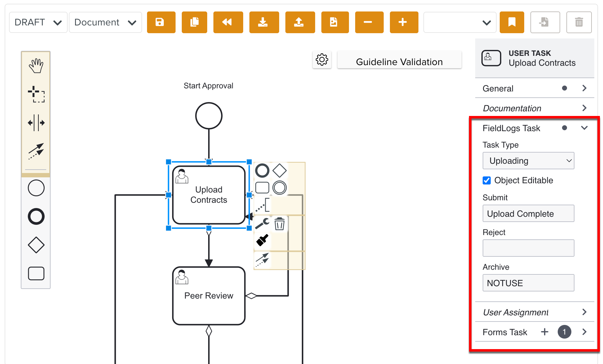
Task: Click the orange save disk icon
Action: pyautogui.click(x=161, y=22)
